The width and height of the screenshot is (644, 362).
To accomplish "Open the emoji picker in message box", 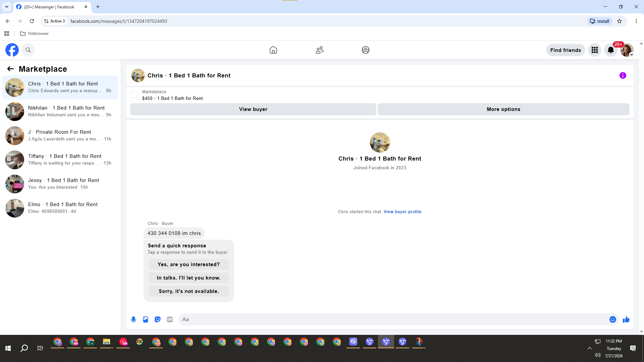I will pyautogui.click(x=613, y=319).
